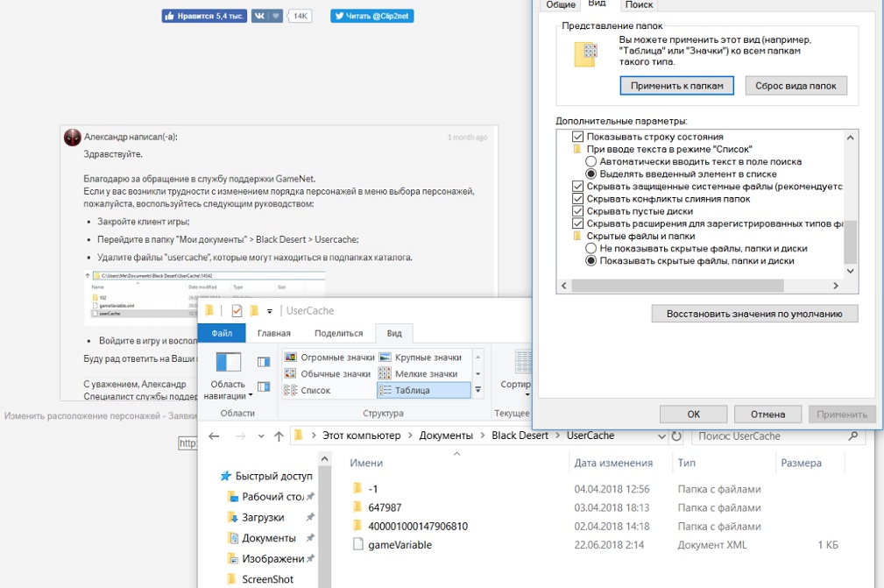The width and height of the screenshot is (884, 588).
Task: Toggle Show status bar checkbox
Action: point(577,137)
